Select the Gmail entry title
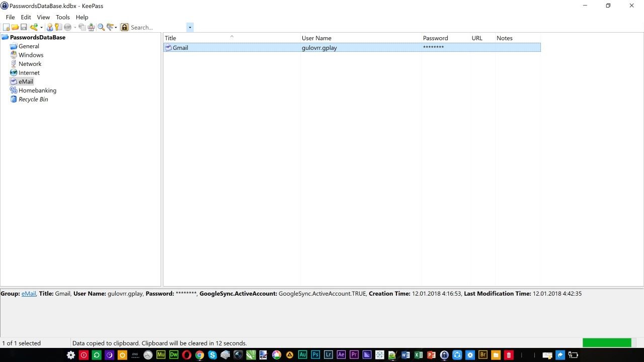Image resolution: width=644 pixels, height=362 pixels. click(180, 48)
